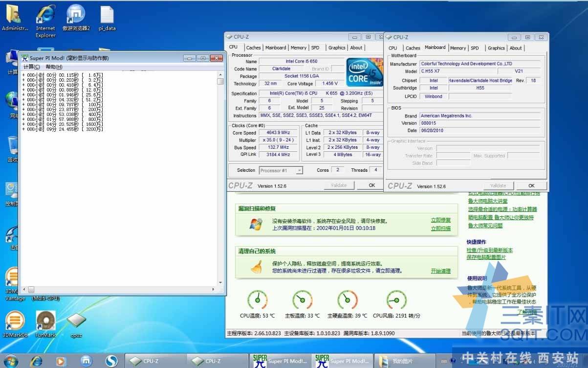The width and height of the screenshot is (588, 368).
Task: Click the 主板温度 gauge icon
Action: (303, 299)
